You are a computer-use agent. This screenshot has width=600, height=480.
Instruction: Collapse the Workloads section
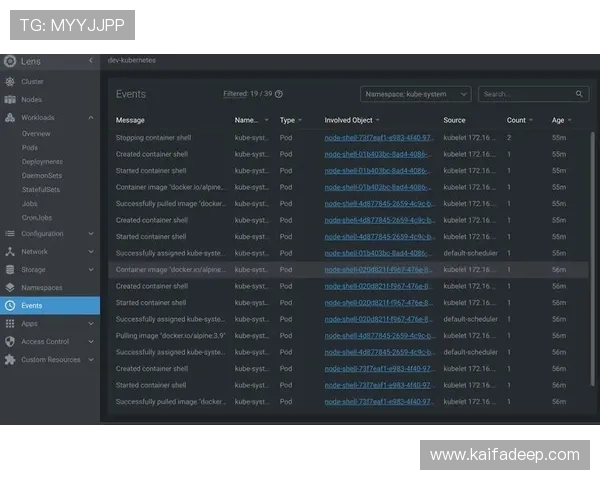91,118
